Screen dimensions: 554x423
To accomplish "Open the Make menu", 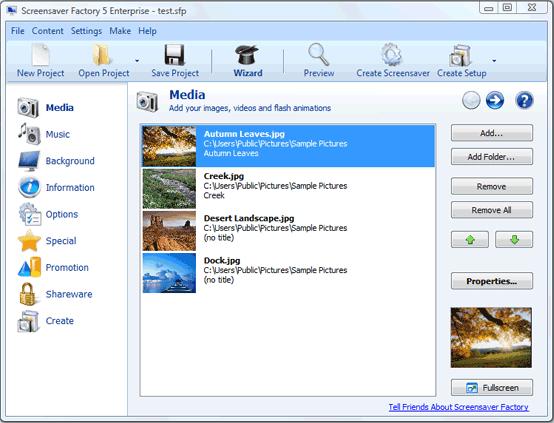I will (120, 31).
